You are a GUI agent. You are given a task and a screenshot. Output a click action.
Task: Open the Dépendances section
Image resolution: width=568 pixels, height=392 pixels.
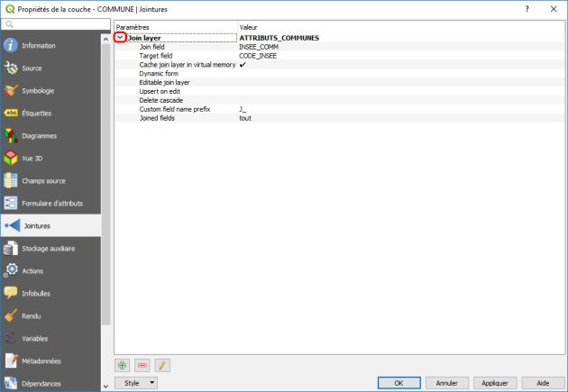(50, 383)
